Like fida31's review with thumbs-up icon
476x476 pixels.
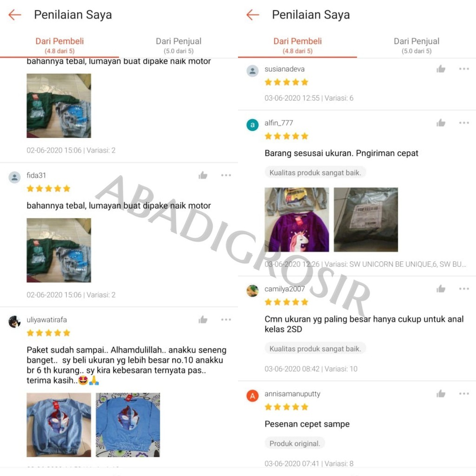203,175
